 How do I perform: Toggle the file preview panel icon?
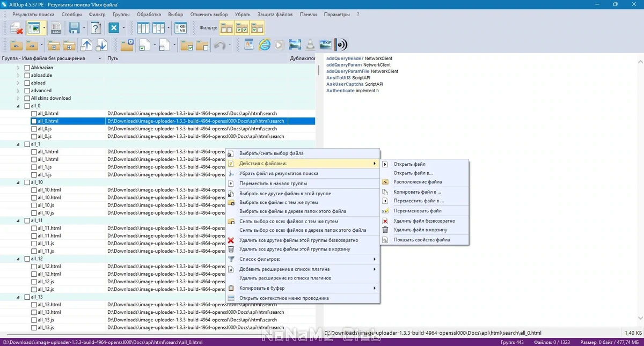click(34, 28)
